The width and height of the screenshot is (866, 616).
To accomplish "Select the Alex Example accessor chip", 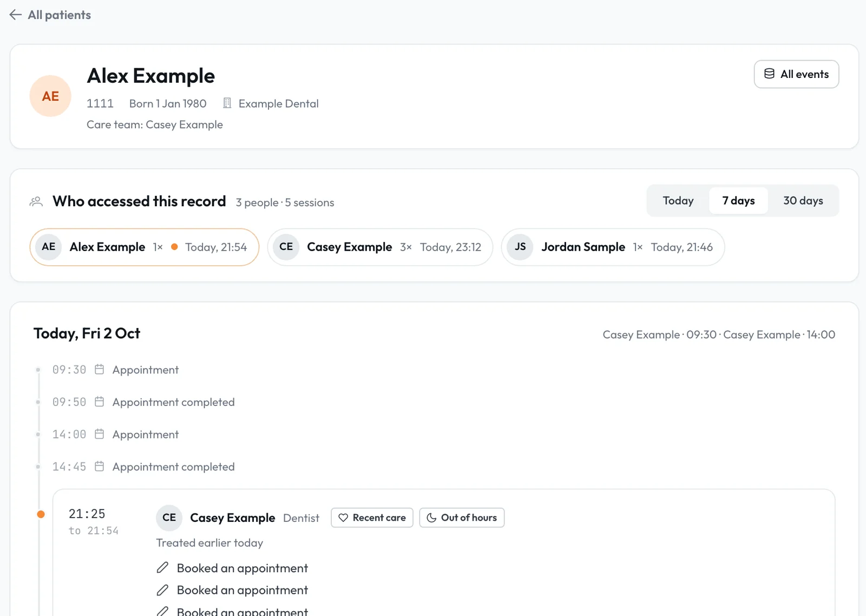I will click(x=145, y=247).
